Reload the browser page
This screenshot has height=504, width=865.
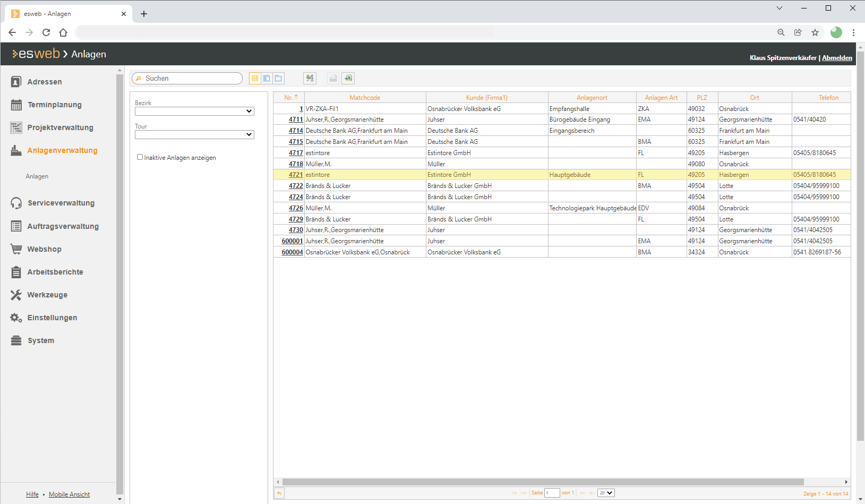[46, 32]
